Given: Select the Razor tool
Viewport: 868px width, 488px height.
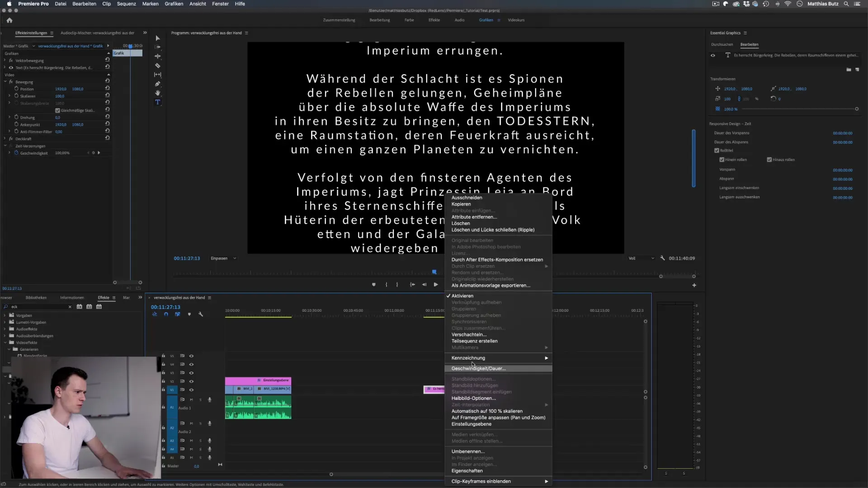Looking at the screenshot, I should click(x=158, y=66).
